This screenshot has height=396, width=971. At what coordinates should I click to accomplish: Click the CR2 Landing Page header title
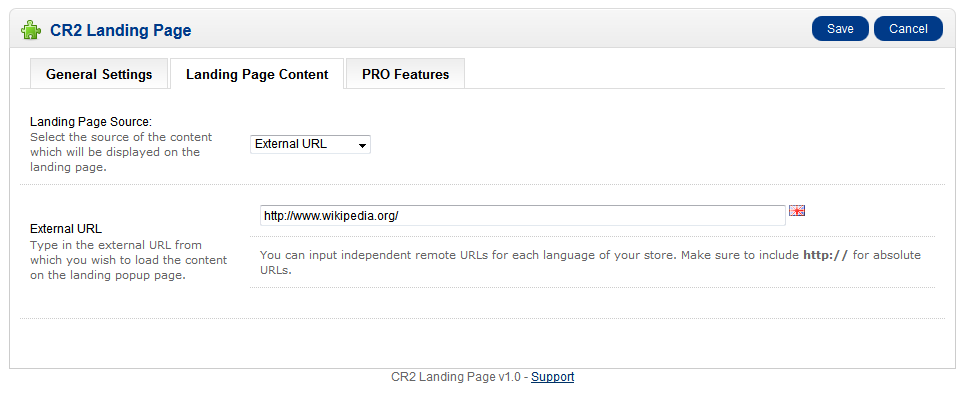tap(121, 30)
